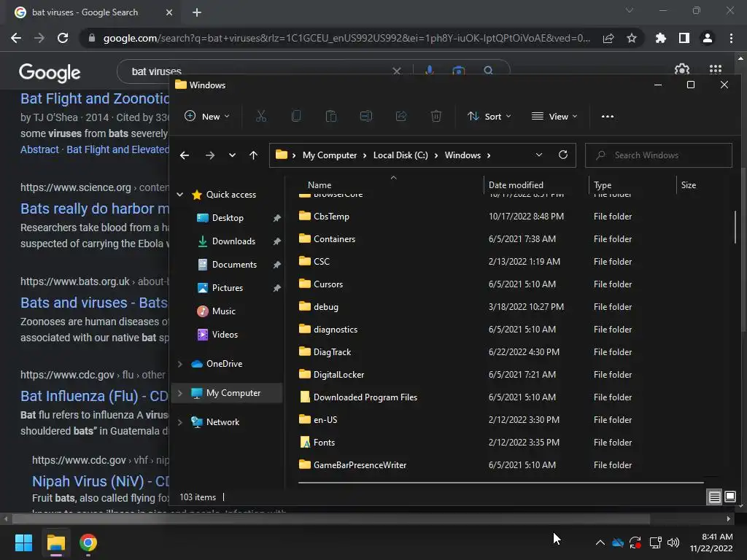Viewport: 747px width, 560px height.
Task: Open recent locations dropdown arrow
Action: [x=232, y=155]
